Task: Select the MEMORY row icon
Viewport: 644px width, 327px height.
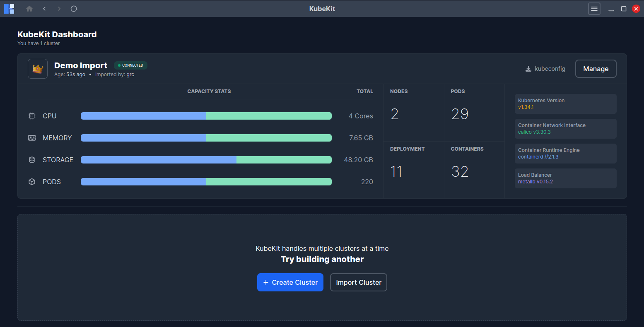Action: click(x=31, y=138)
